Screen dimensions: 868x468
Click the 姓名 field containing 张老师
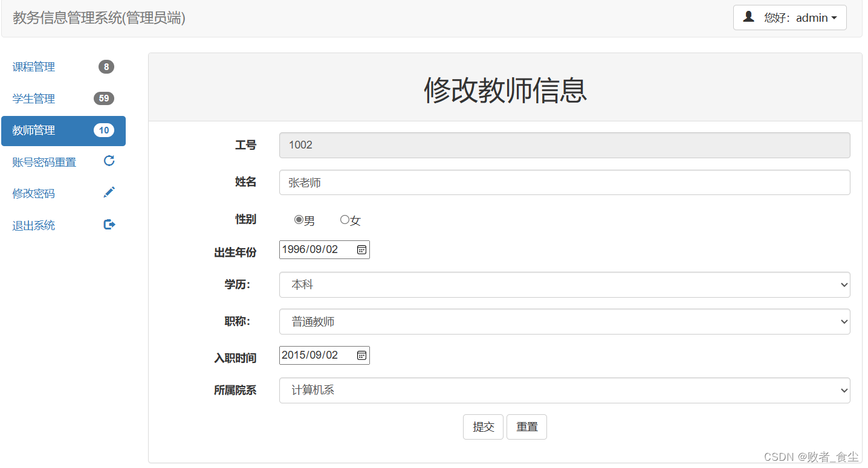(565, 182)
